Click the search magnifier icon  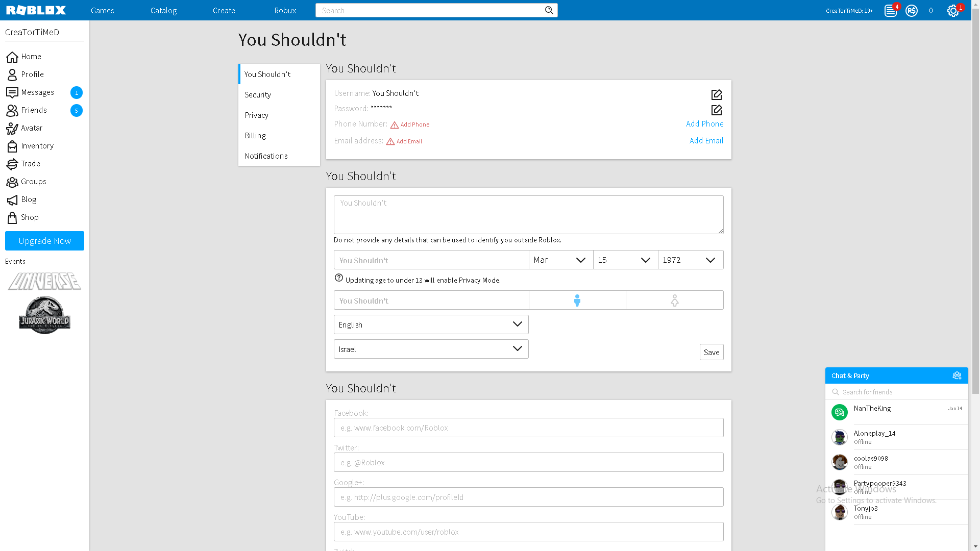[x=549, y=10]
